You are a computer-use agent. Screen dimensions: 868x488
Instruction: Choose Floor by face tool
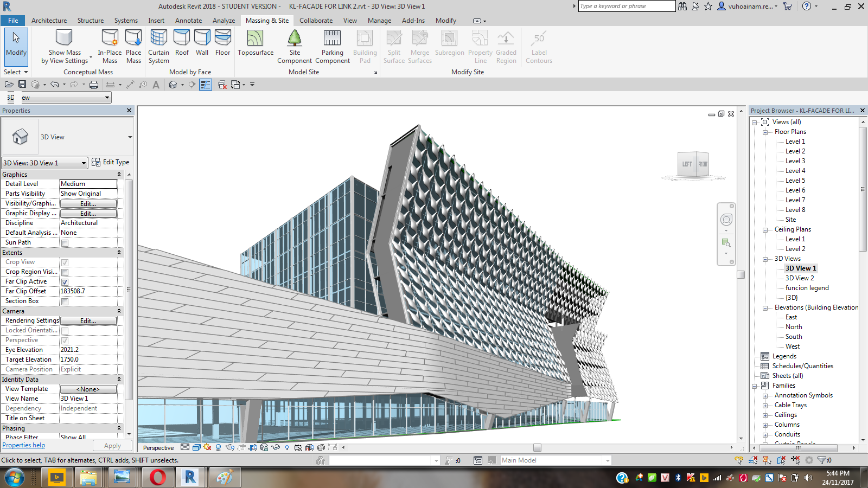222,43
